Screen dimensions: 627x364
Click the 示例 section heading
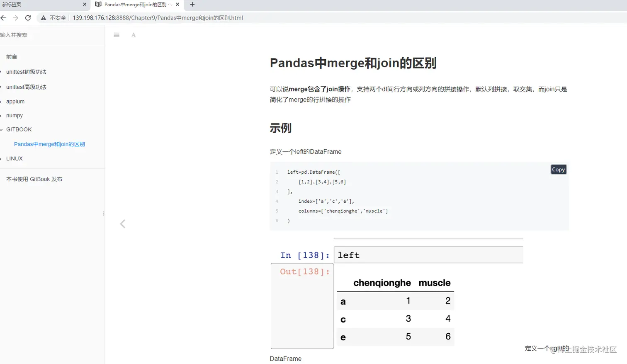click(281, 128)
